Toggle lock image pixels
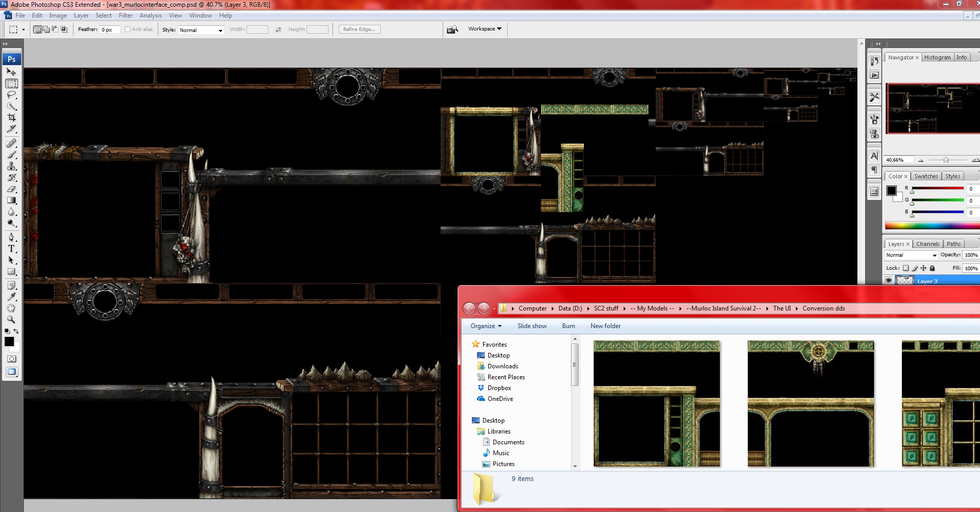Viewport: 980px width, 512px height. (915, 268)
